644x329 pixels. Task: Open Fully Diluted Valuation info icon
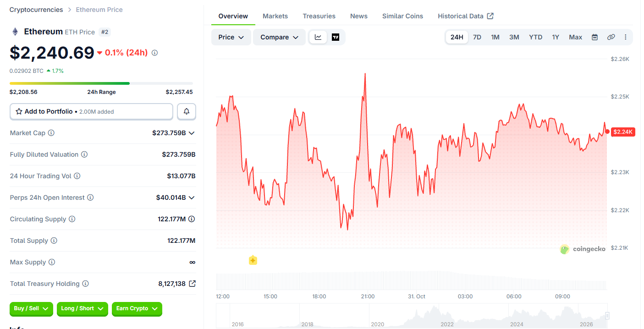[x=84, y=154]
